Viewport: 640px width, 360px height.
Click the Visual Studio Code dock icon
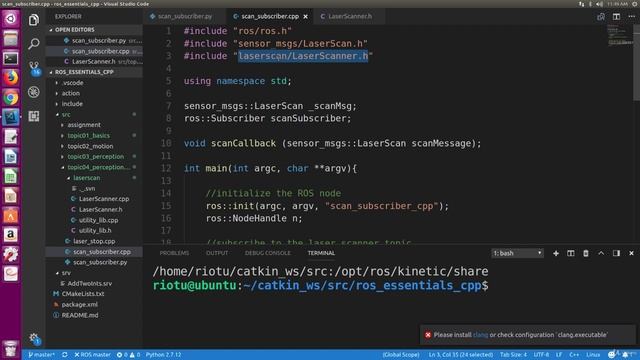pyautogui.click(x=11, y=117)
